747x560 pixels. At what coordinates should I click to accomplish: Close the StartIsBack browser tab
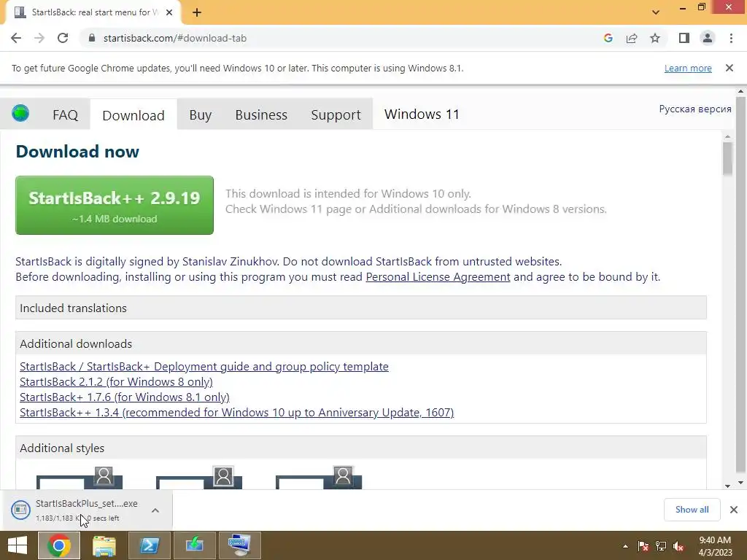169,12
